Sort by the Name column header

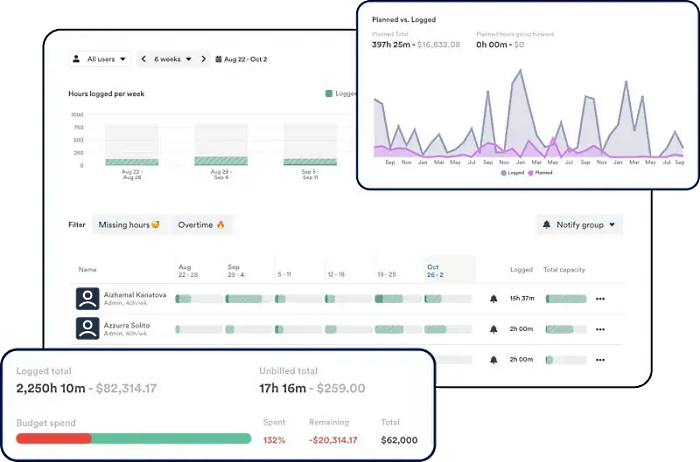pos(88,270)
